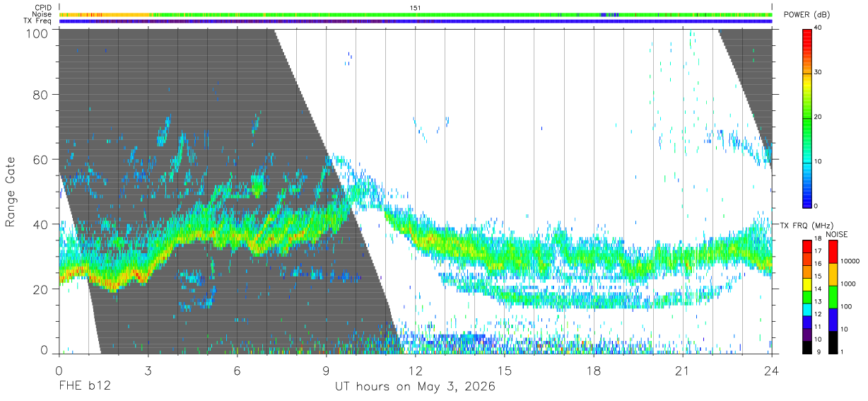The height and width of the screenshot is (401, 868).
Task: Click the NOISE color scale
Action: point(832,296)
